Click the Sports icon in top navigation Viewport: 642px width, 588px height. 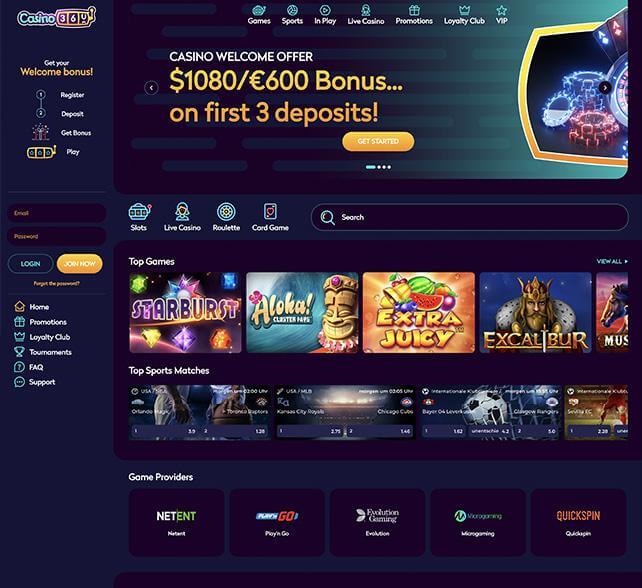pos(292,10)
